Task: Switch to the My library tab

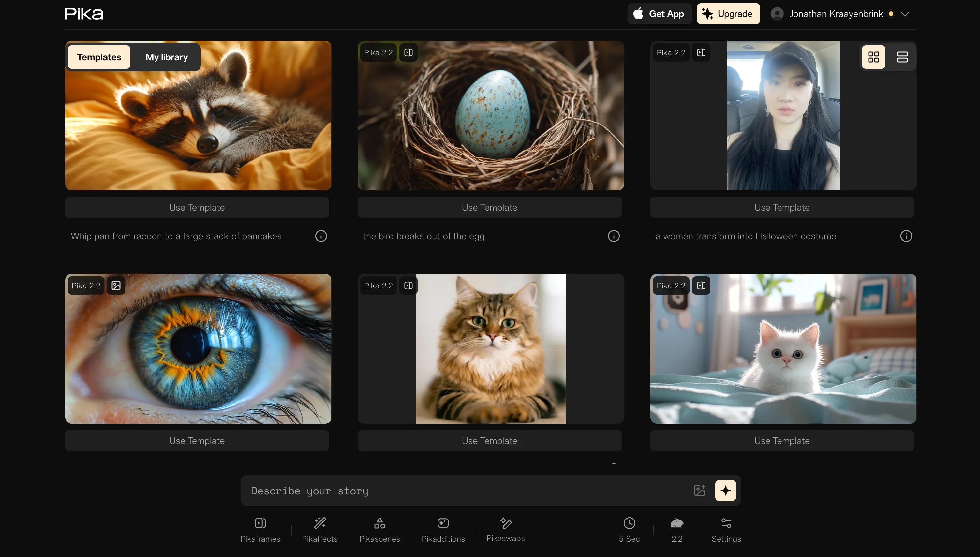Action: [x=167, y=57]
